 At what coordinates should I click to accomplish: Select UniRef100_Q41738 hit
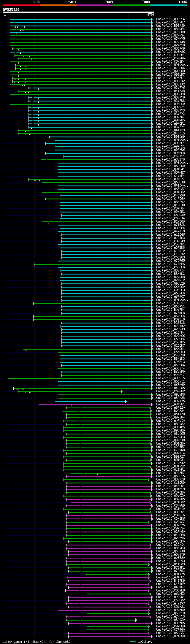[x=170, y=91]
